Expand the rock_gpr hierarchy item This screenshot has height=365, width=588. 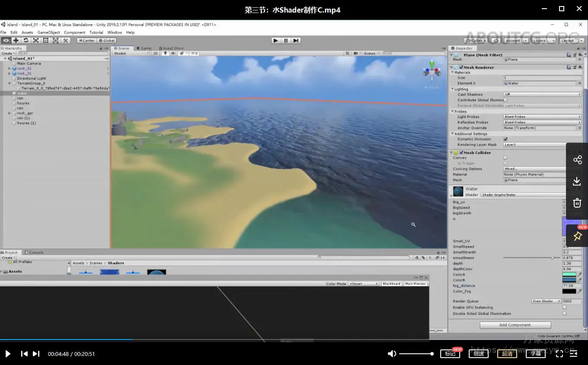[10, 113]
